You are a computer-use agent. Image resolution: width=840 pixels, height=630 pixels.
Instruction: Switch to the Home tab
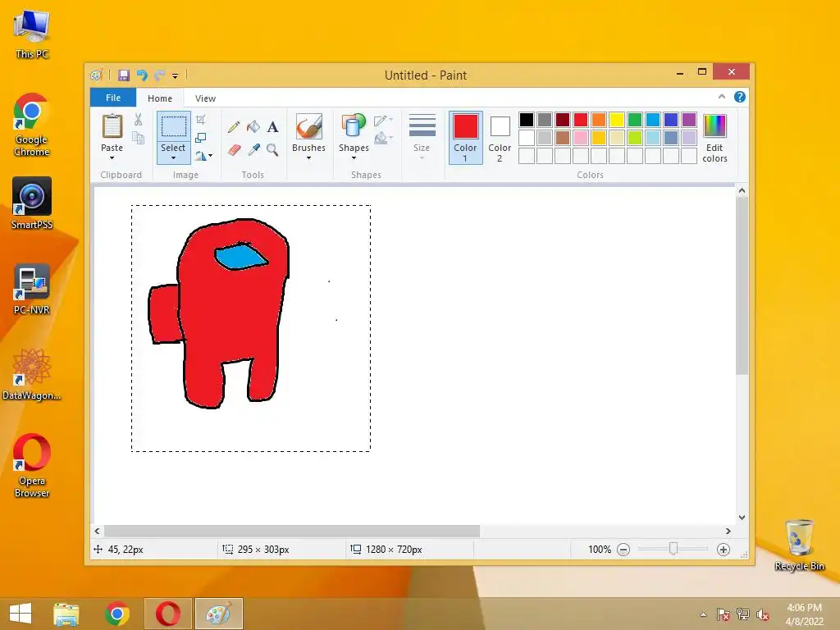[160, 98]
